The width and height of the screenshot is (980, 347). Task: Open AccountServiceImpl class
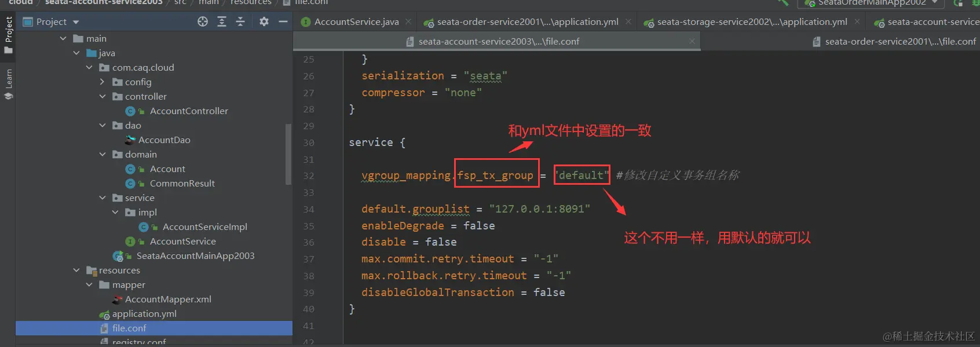(204, 227)
